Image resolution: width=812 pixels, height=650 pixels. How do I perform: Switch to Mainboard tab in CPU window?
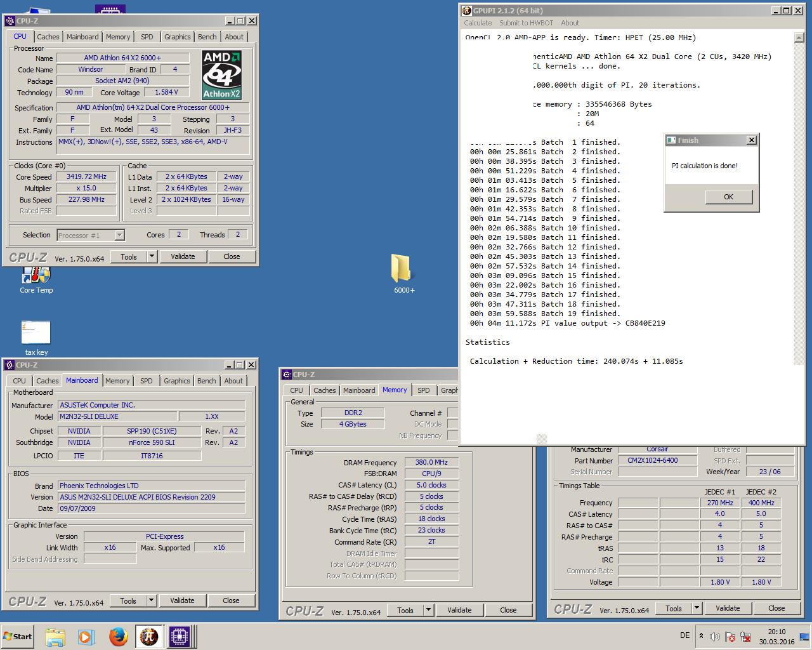tap(82, 37)
